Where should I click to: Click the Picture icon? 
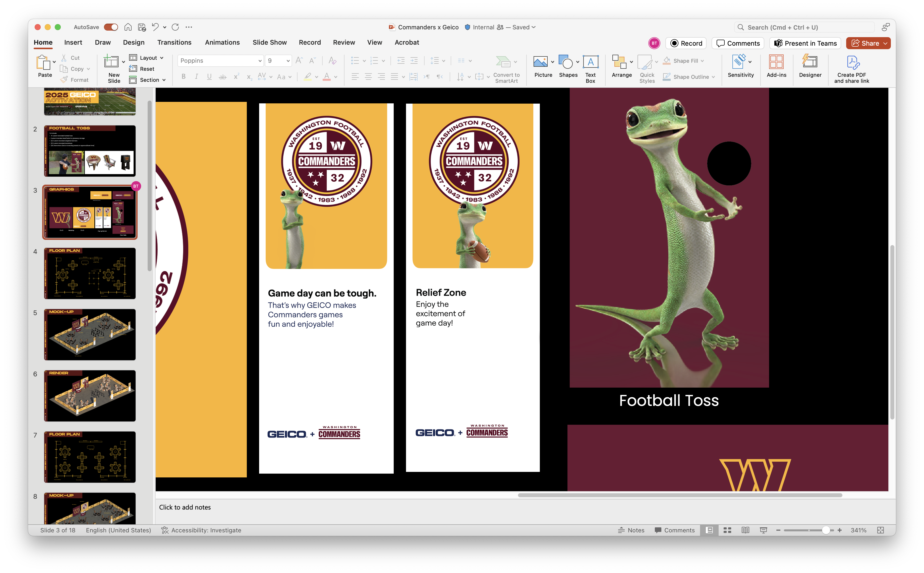(540, 62)
